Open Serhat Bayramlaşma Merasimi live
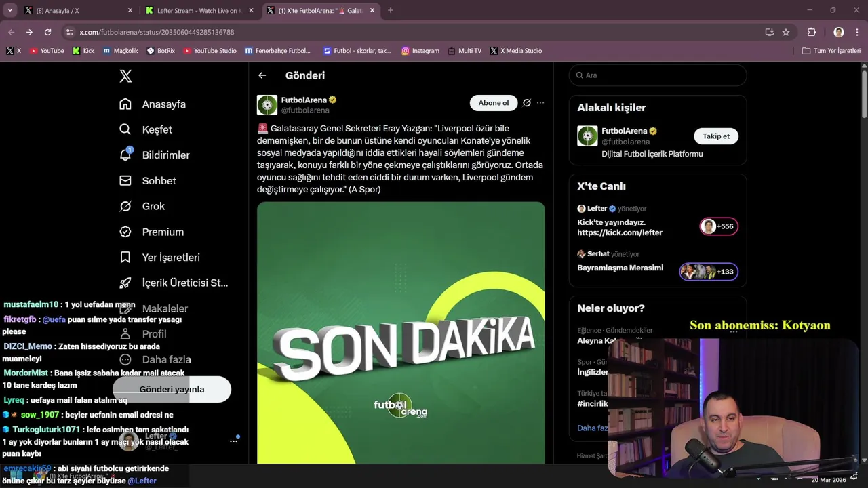Viewport: 868px width, 488px height. [620, 268]
